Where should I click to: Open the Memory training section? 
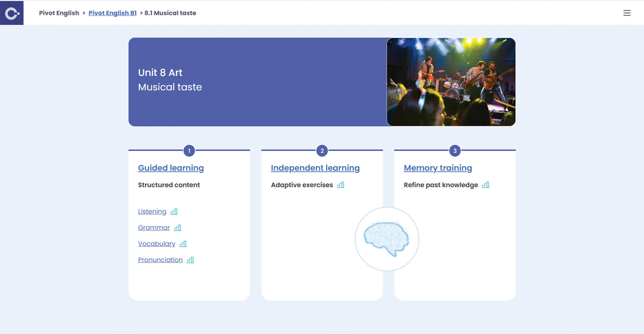438,168
